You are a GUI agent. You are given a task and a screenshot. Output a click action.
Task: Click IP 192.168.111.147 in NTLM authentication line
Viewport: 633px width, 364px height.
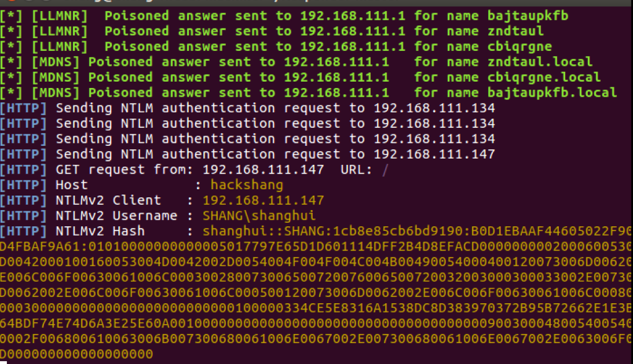point(434,154)
